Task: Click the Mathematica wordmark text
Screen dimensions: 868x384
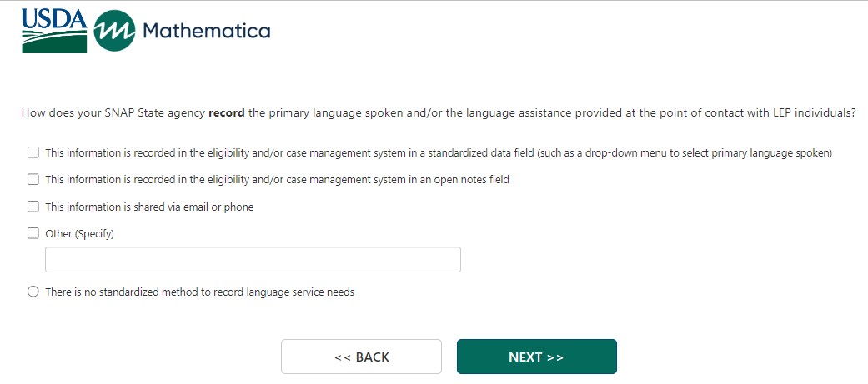Action: point(206,32)
